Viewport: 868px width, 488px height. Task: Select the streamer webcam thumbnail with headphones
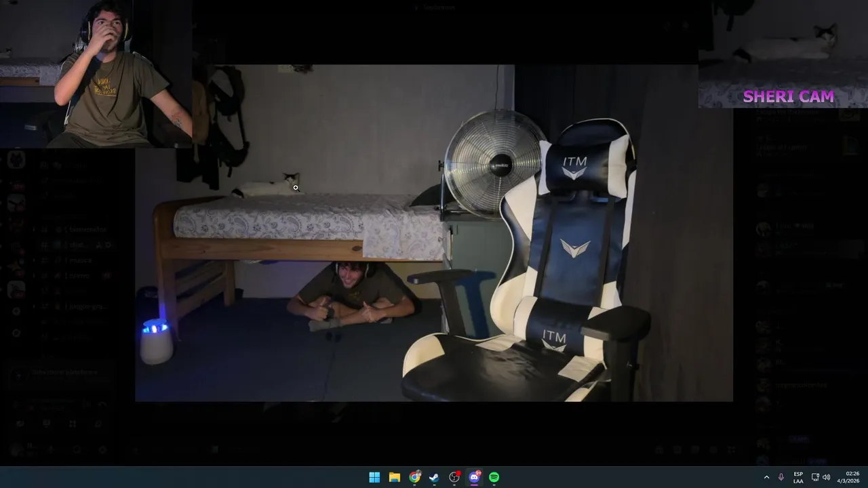pos(96,73)
